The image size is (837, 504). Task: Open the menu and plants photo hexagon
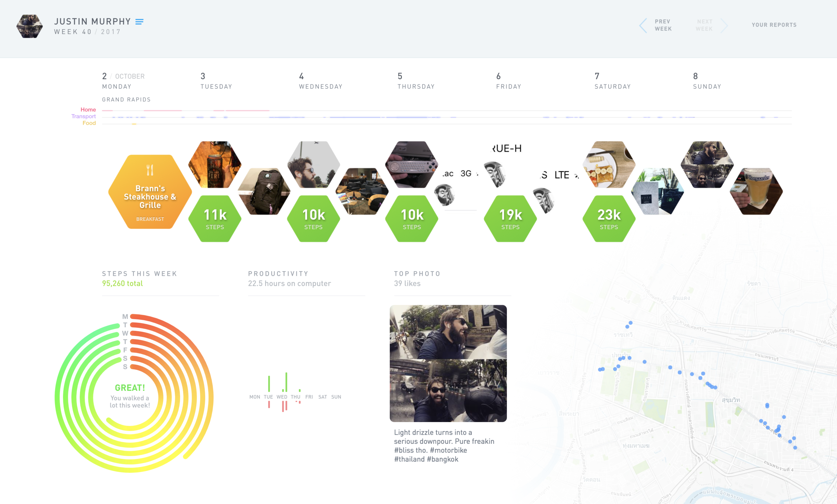tap(658, 191)
